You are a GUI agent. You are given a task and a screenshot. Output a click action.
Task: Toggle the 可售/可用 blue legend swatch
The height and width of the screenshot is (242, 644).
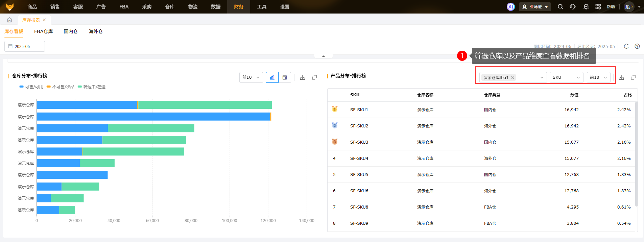[22, 87]
